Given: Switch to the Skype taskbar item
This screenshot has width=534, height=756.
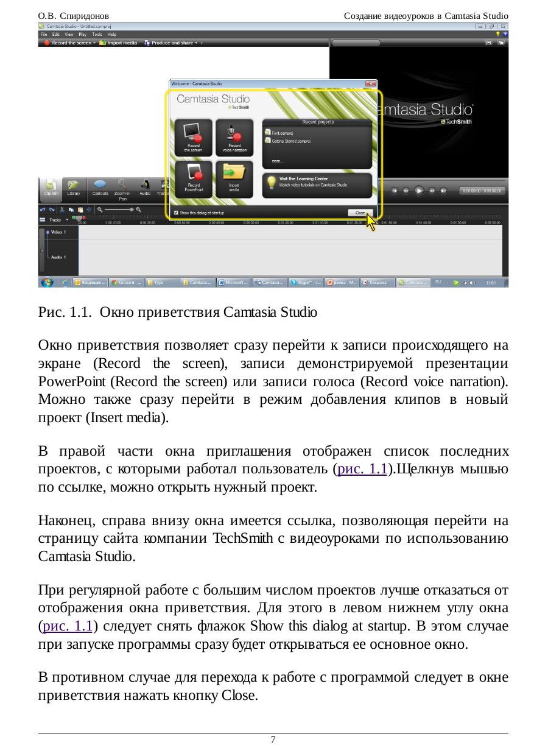Looking at the screenshot, I should point(306,283).
